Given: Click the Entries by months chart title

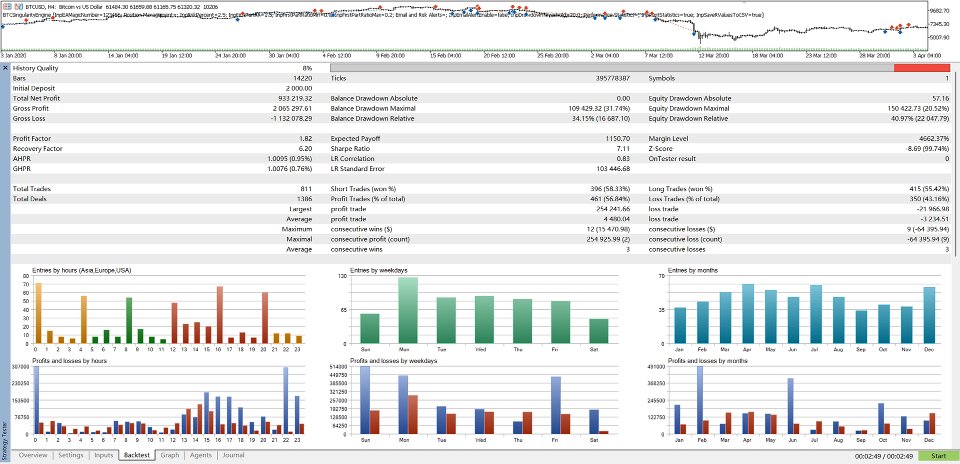Looking at the screenshot, I should (x=693, y=270).
